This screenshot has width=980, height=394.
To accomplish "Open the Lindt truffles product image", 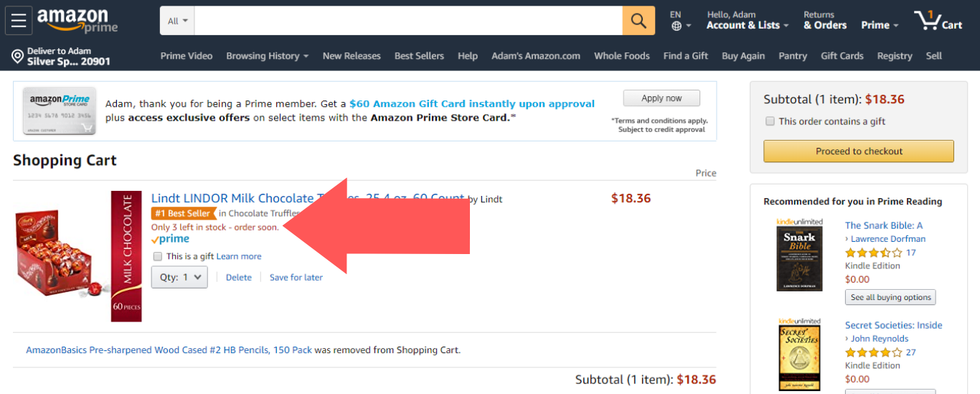I will pyautogui.click(x=62, y=255).
